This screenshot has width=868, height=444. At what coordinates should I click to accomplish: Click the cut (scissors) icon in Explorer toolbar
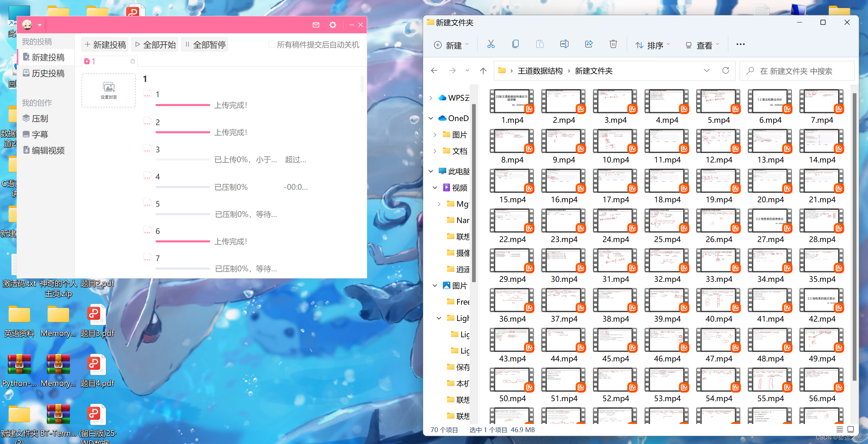[491, 44]
